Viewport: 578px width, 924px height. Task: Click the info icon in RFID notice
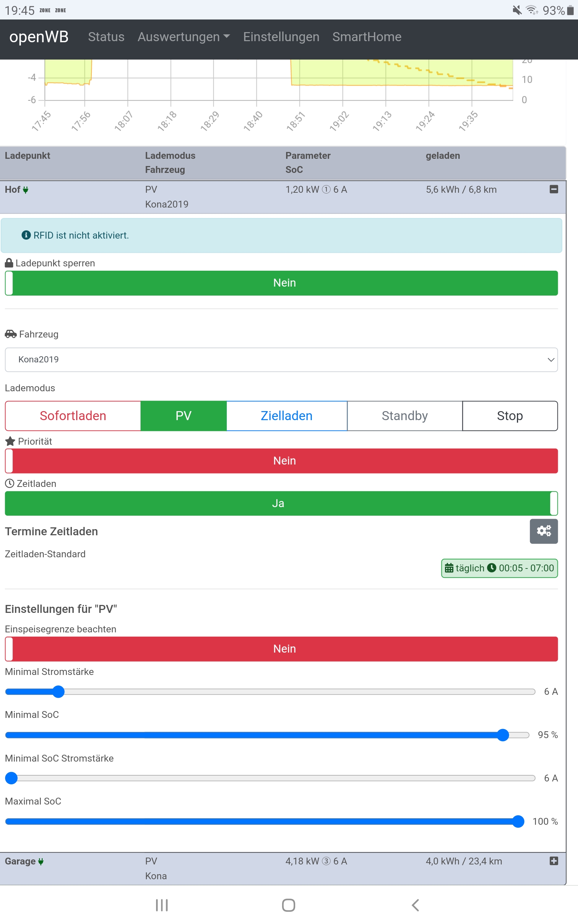(26, 235)
